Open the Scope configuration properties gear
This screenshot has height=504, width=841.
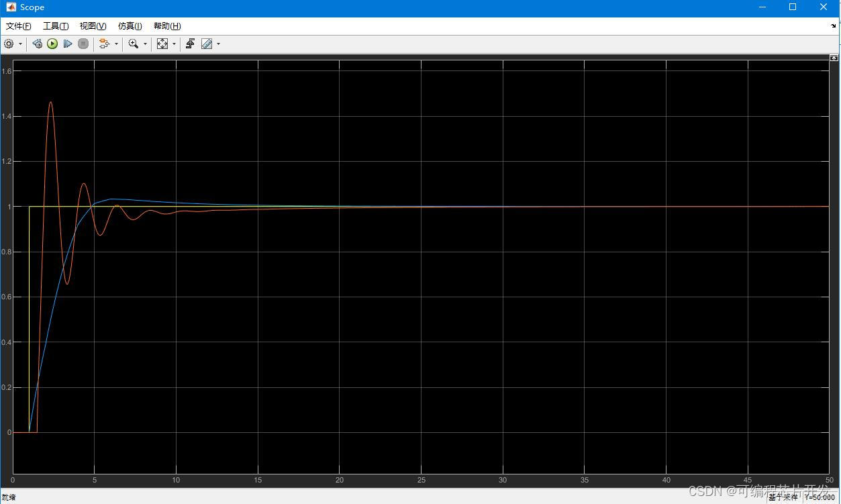[9, 44]
